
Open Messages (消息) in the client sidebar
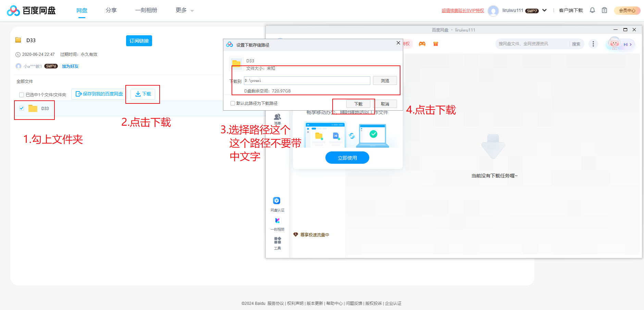point(277,119)
